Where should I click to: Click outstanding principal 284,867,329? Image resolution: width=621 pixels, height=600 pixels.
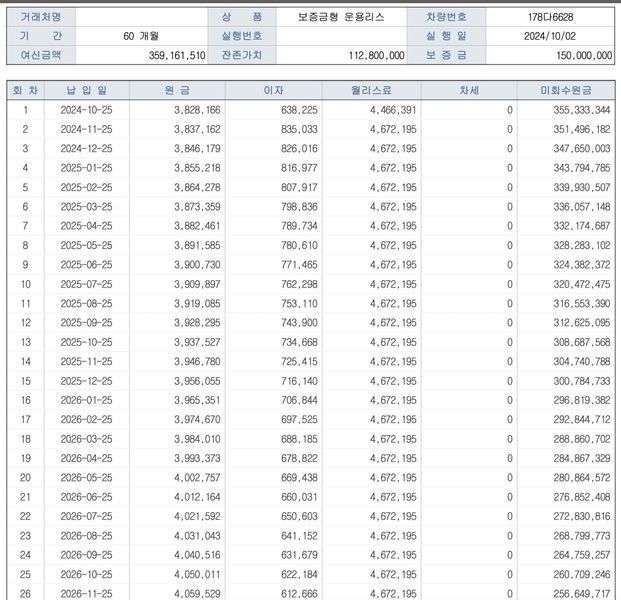[582, 458]
